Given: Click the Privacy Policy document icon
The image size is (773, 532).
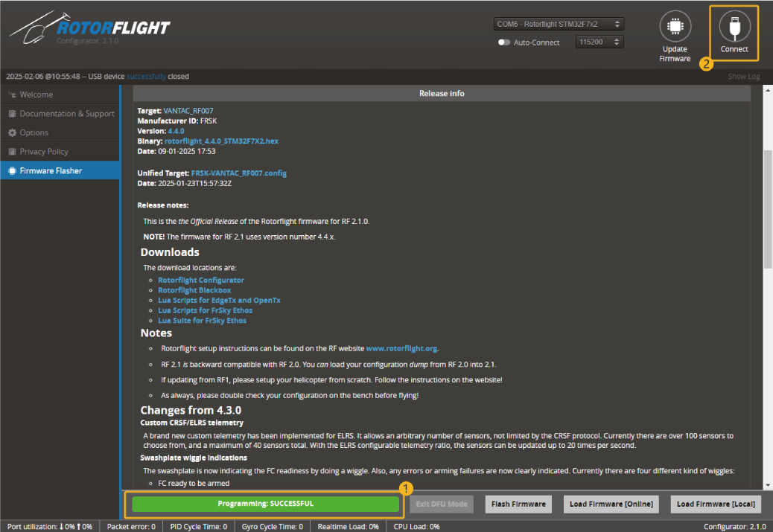Looking at the screenshot, I should coord(12,152).
